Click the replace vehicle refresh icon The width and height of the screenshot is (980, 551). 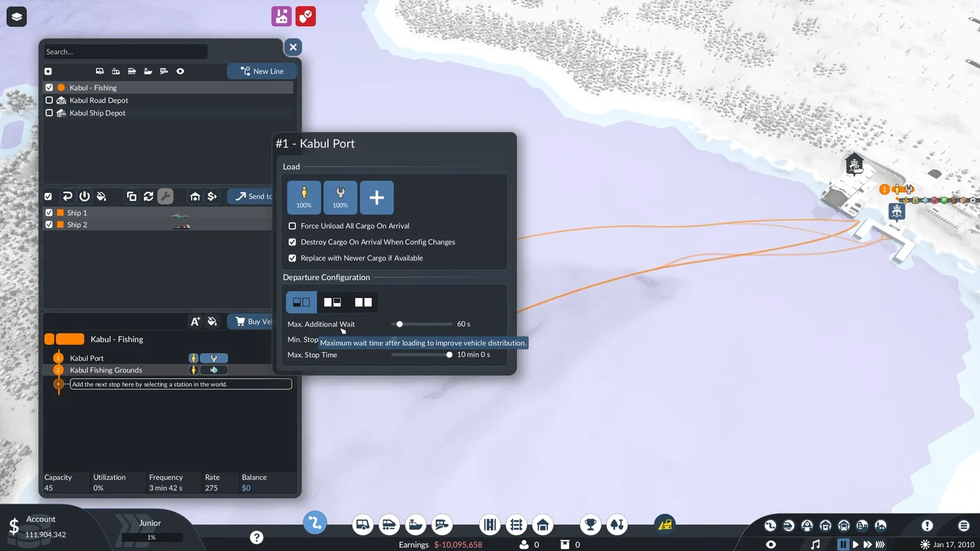[x=148, y=197]
